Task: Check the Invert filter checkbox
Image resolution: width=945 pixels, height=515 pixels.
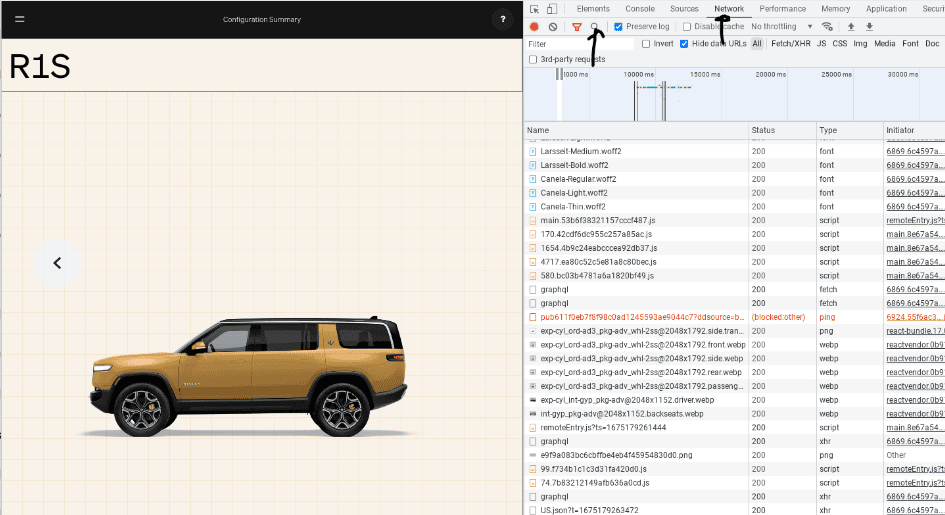Action: [x=646, y=44]
